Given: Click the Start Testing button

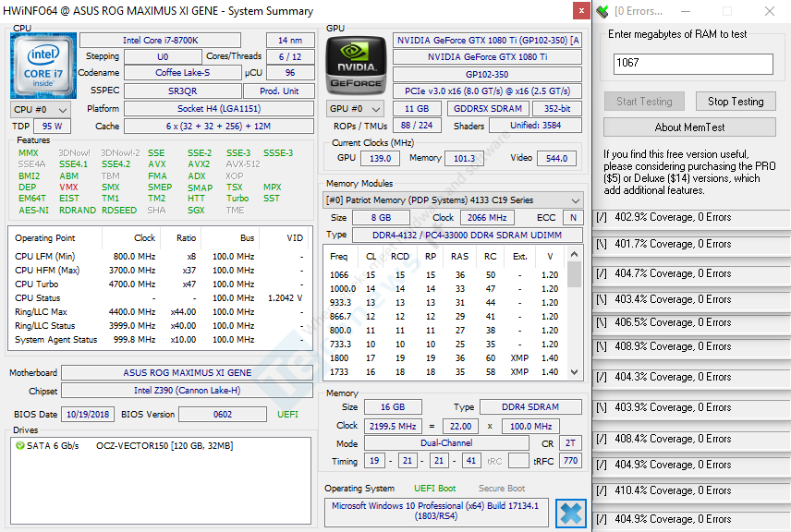Looking at the screenshot, I should coord(644,102).
